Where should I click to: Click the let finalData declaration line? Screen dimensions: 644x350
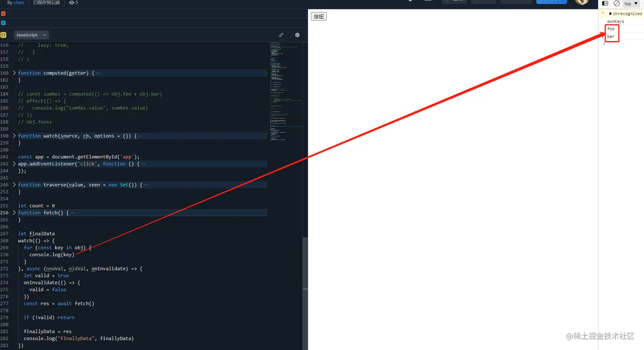36,234
